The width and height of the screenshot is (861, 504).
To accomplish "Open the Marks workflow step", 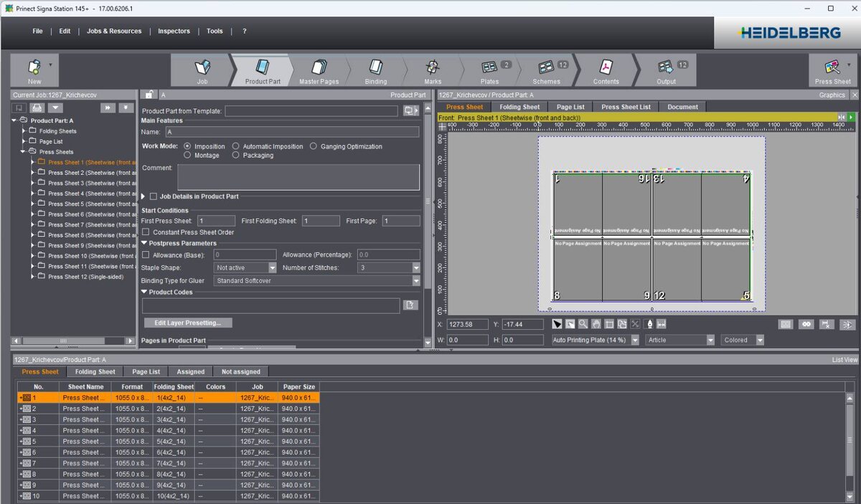I will coord(433,71).
